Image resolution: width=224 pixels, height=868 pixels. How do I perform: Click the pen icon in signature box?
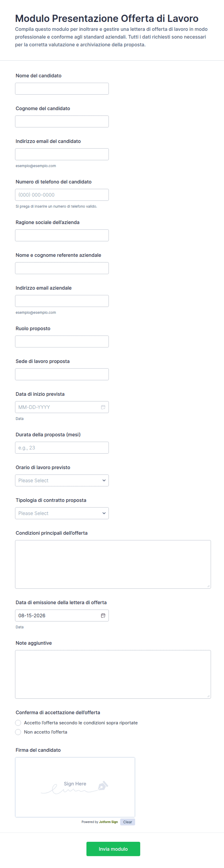pos(103,786)
